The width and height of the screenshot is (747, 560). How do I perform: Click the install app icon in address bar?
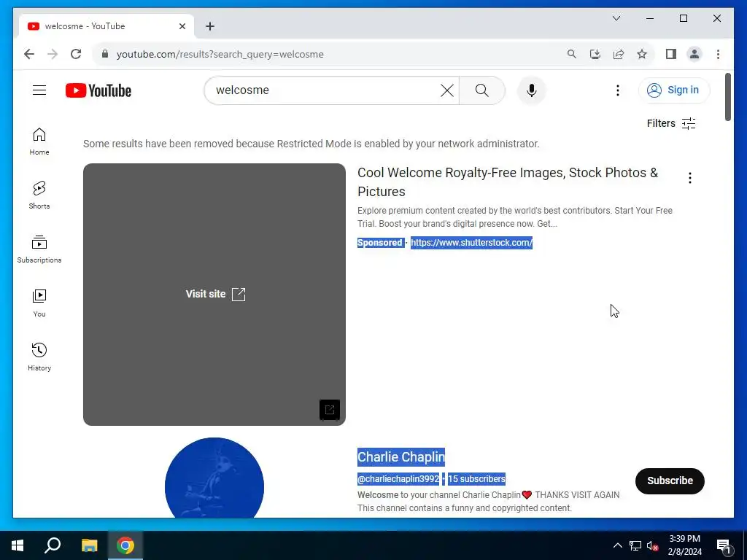595,54
